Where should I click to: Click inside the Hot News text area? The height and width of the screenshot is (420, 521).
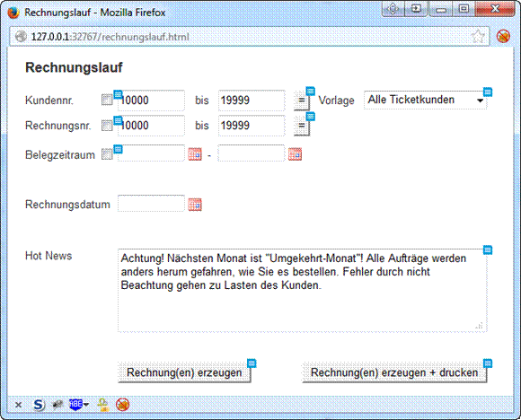(x=303, y=290)
